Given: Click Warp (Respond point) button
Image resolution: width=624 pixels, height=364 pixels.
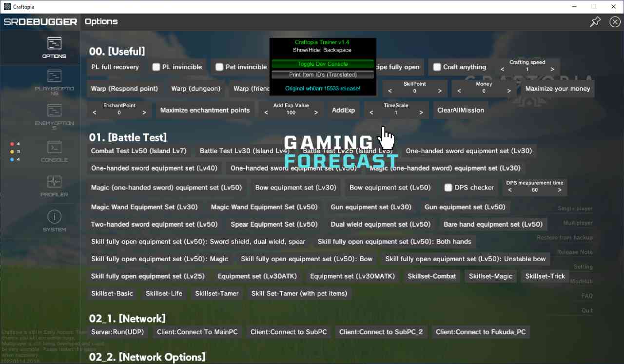Looking at the screenshot, I should point(124,89).
